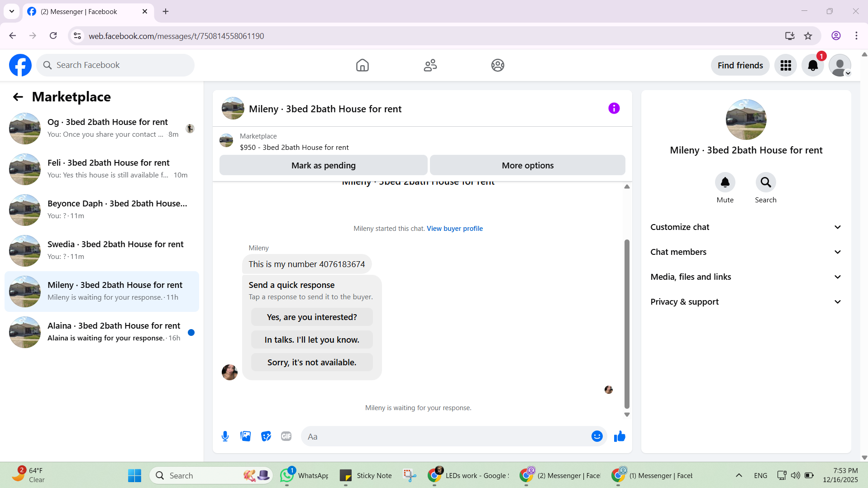Install the app via address bar icon
Image resolution: width=868 pixels, height=488 pixels.
[790, 36]
